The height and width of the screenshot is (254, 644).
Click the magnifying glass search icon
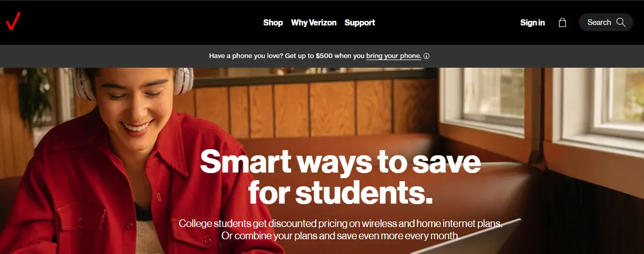(621, 22)
